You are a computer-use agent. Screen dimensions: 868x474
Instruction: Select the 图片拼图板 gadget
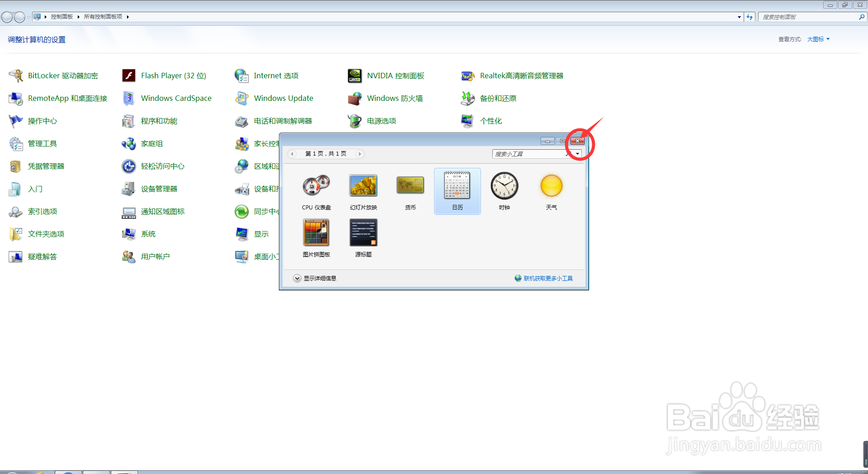pos(316,238)
